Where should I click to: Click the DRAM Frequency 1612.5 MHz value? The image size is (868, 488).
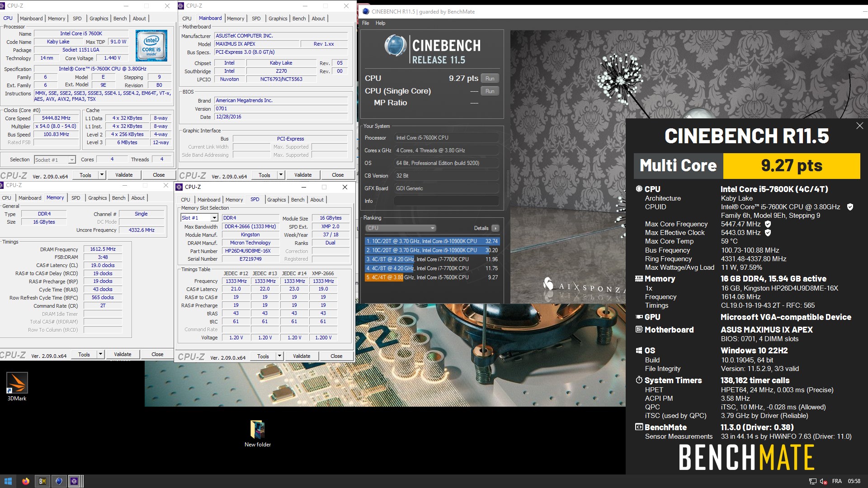[x=103, y=249]
